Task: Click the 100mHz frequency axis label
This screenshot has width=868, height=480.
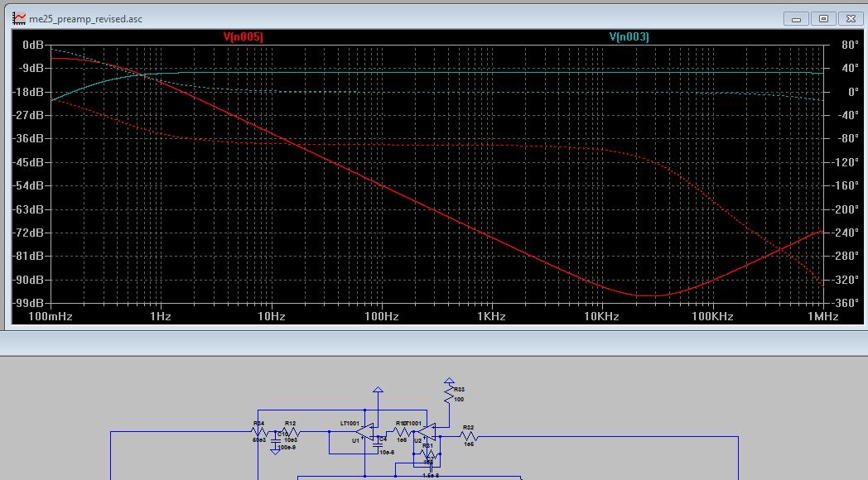Action: coord(51,316)
